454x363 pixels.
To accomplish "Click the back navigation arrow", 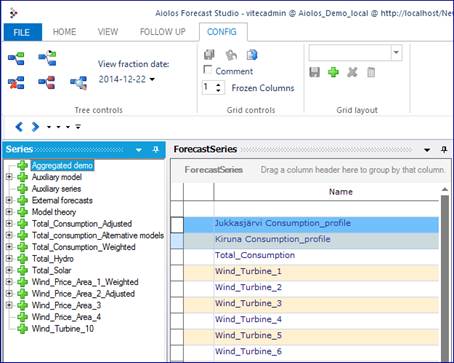I will coord(19,127).
